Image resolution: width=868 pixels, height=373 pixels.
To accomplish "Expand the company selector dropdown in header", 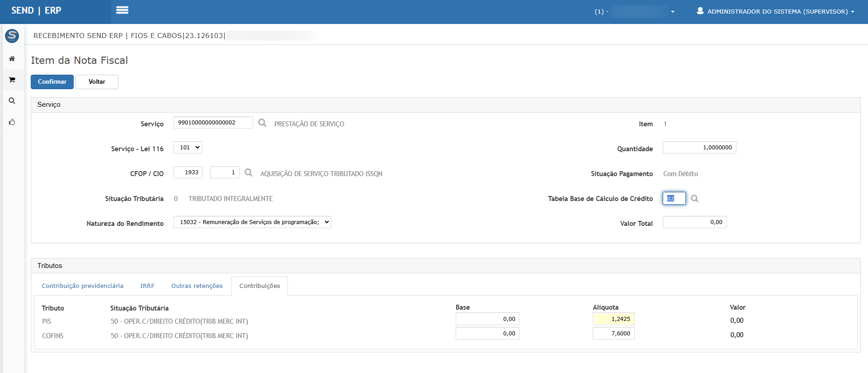I will (x=672, y=12).
